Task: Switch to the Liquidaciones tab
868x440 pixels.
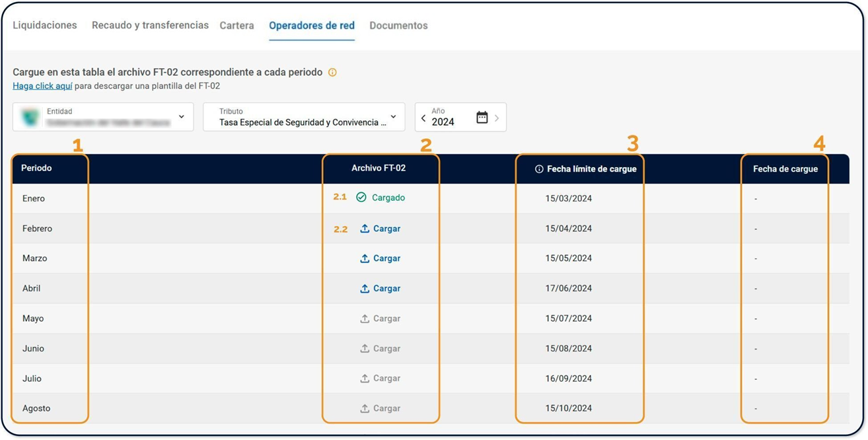Action: point(45,26)
